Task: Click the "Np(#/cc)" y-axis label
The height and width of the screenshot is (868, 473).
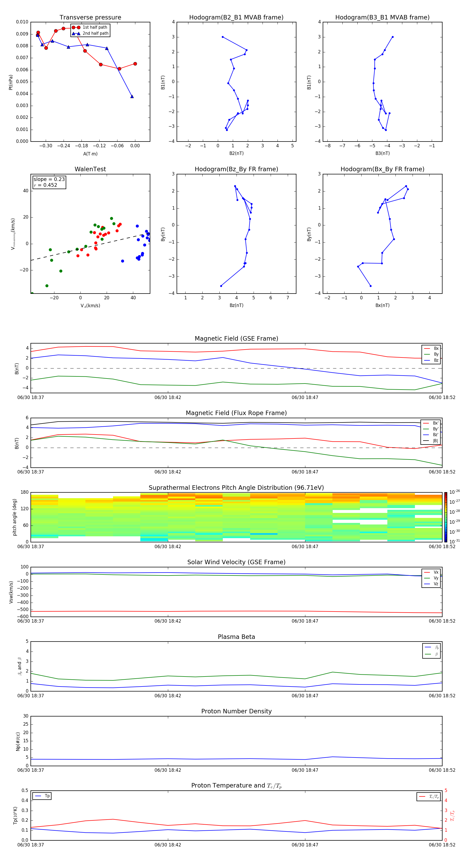Action: pyautogui.click(x=18, y=741)
